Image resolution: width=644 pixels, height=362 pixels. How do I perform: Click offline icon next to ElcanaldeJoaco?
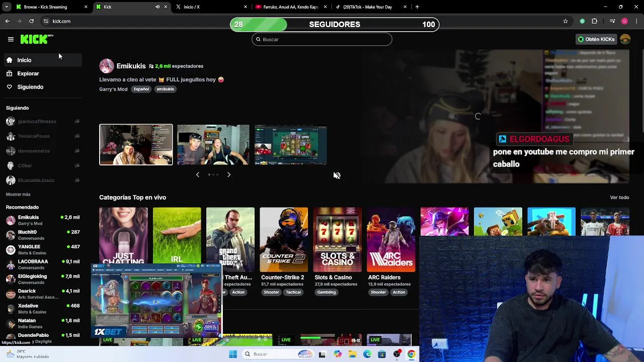[x=77, y=180]
